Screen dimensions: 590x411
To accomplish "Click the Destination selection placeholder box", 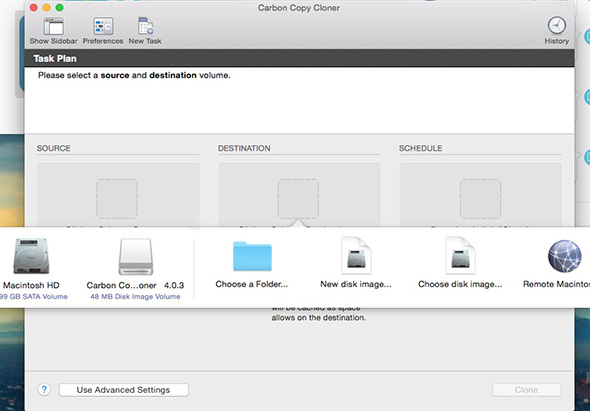I will pyautogui.click(x=298, y=199).
